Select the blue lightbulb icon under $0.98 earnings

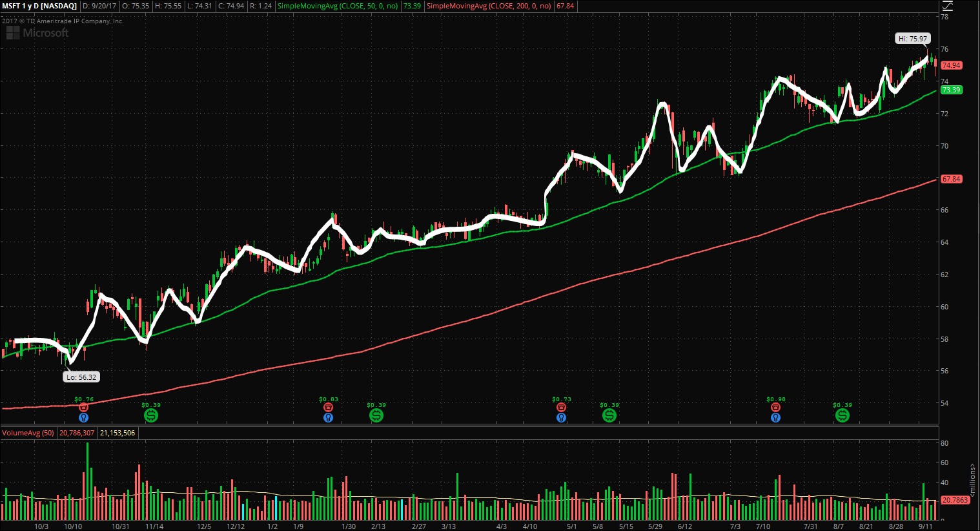[775, 418]
